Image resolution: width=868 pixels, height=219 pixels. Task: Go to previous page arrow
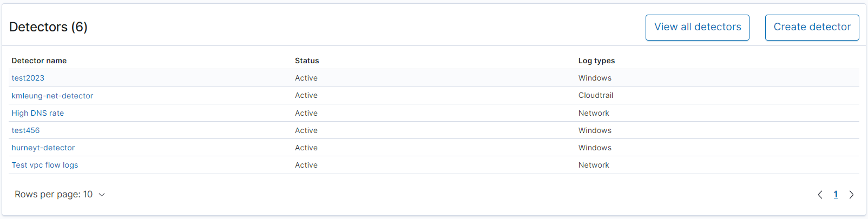pos(820,195)
